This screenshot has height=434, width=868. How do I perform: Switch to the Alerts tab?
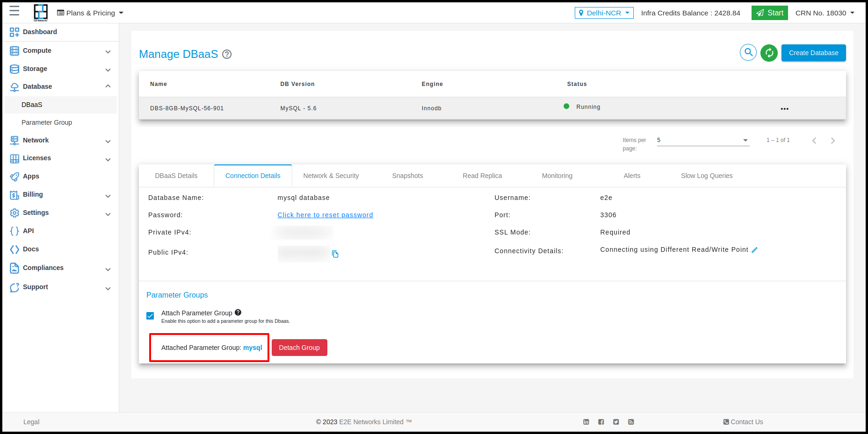(632, 176)
